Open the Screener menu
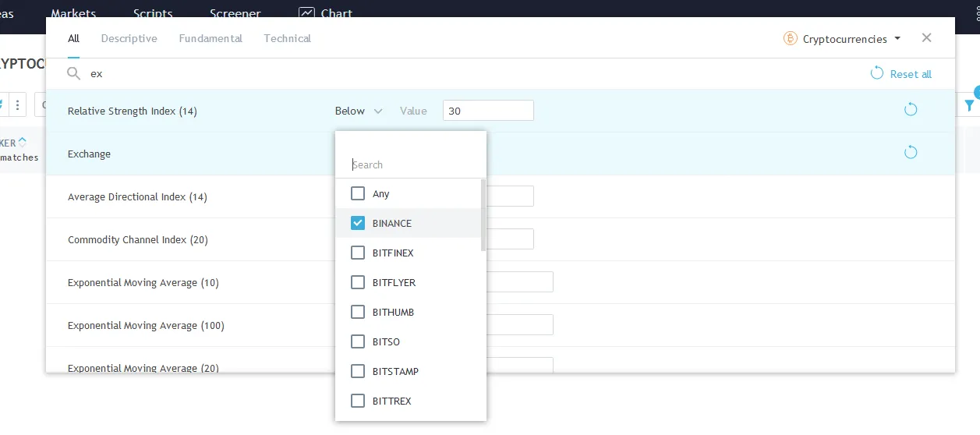 tap(235, 13)
